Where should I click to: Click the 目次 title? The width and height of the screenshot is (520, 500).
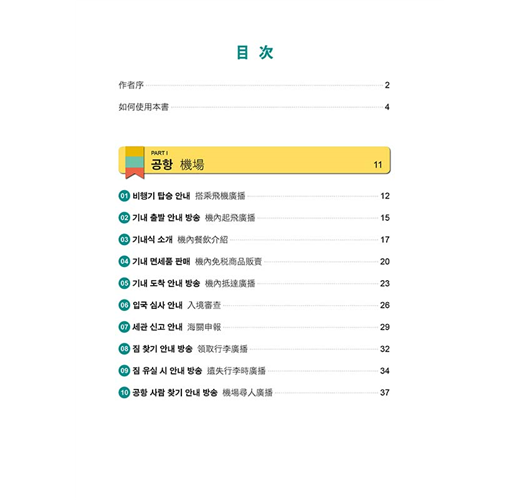pos(255,52)
